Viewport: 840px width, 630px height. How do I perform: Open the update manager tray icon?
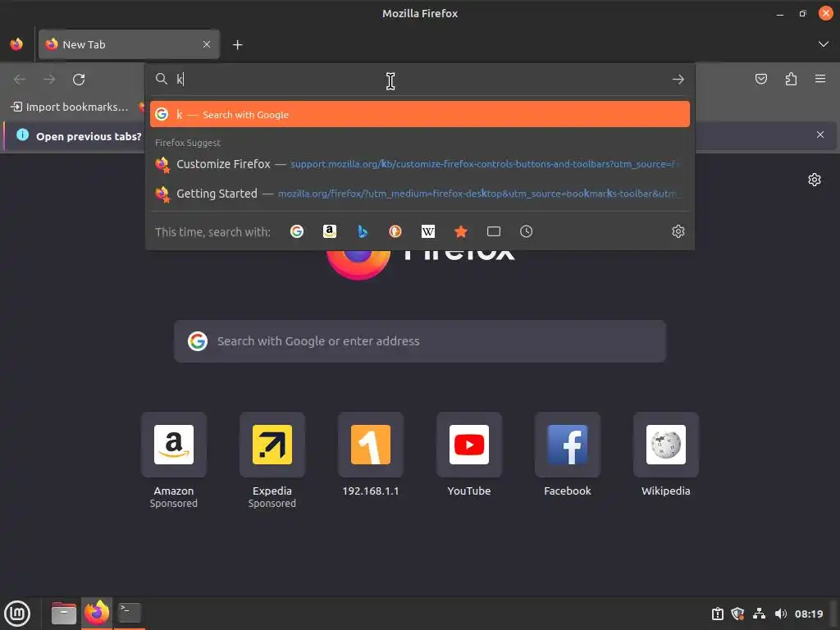click(x=717, y=614)
